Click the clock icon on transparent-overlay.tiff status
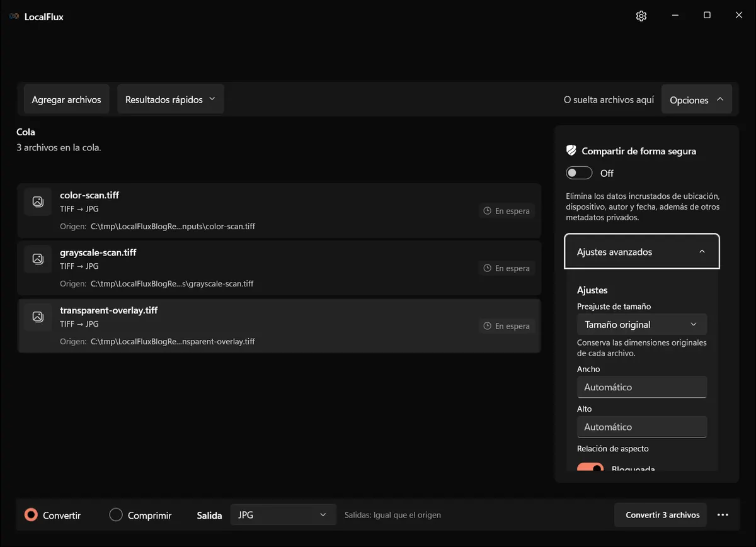The image size is (756, 547). [x=487, y=326]
